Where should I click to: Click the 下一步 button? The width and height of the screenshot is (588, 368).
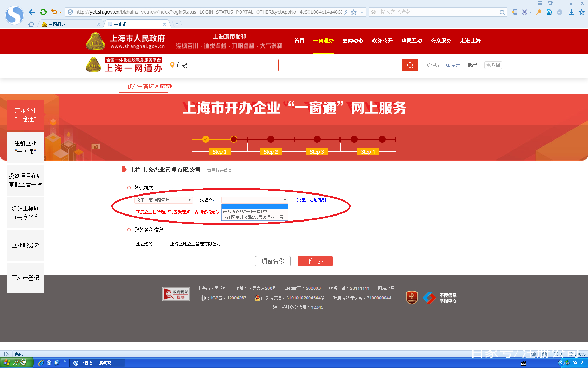315,261
